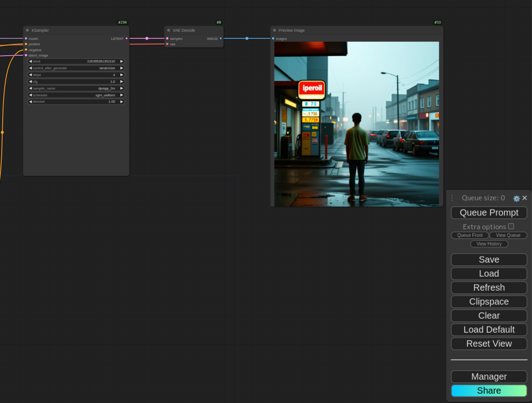Select previous scheduler option
The height and width of the screenshot is (403, 532).
click(x=30, y=95)
